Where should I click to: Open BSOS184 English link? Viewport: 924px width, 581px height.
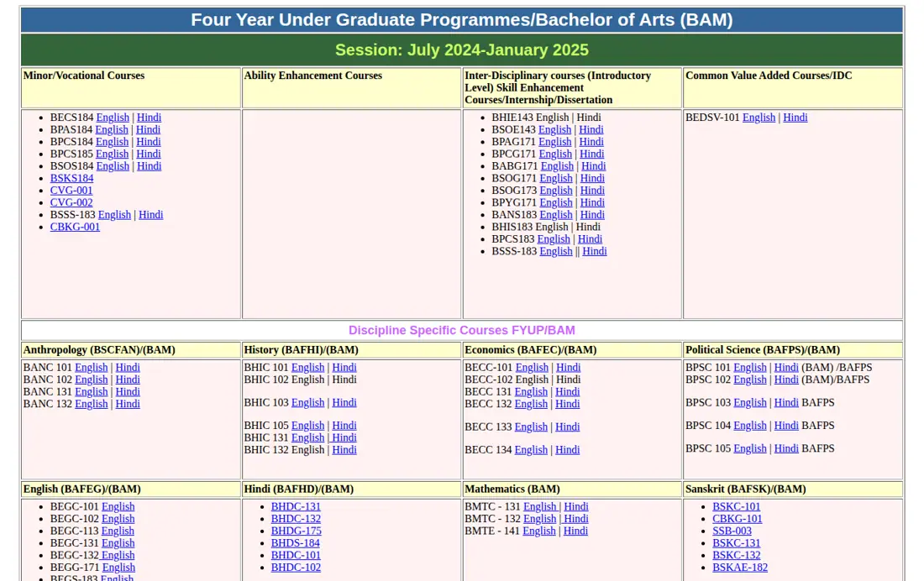click(x=113, y=166)
